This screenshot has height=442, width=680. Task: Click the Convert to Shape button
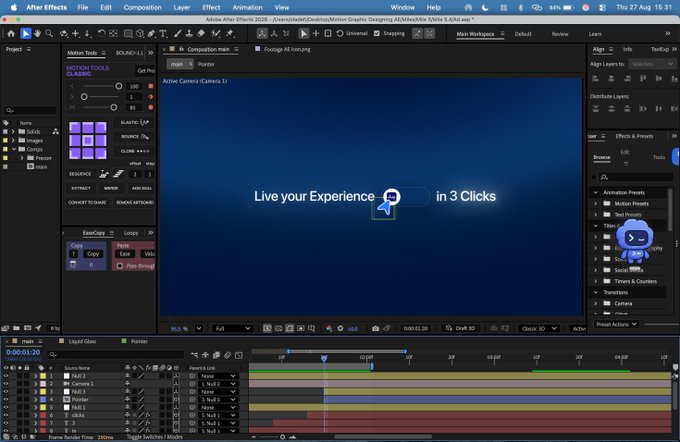[87, 203]
